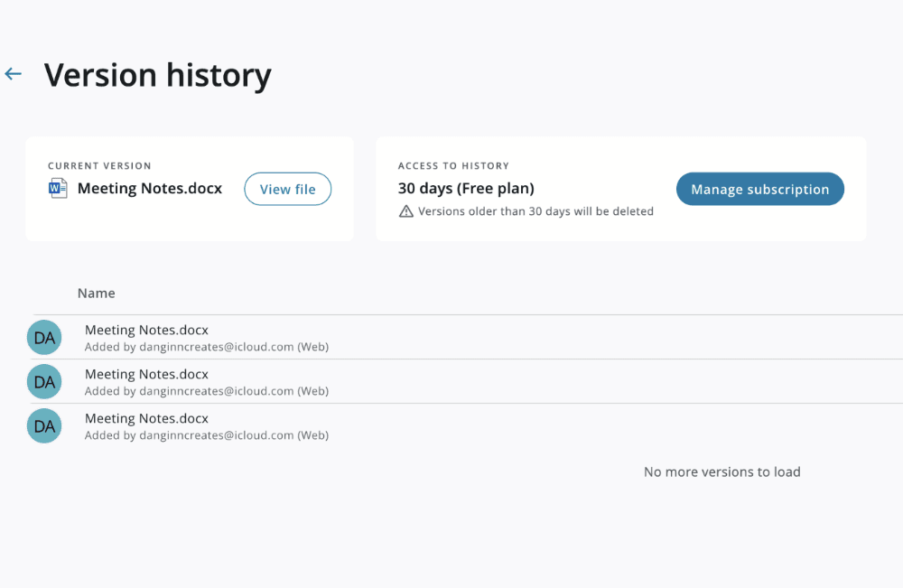903x588 pixels.
Task: Click the 30 days (Free plan) text
Action: pos(466,189)
